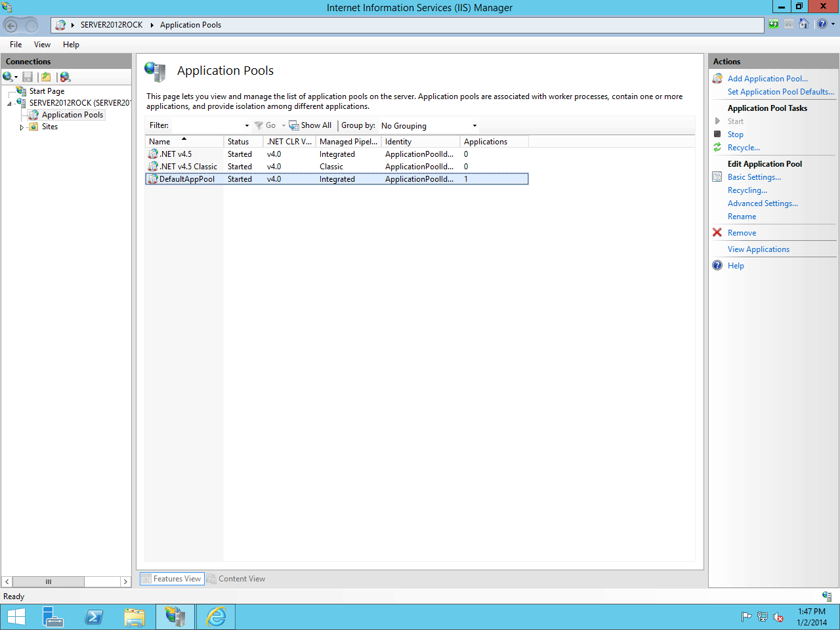
Task: Click the Recycle green arrows icon
Action: (717, 148)
